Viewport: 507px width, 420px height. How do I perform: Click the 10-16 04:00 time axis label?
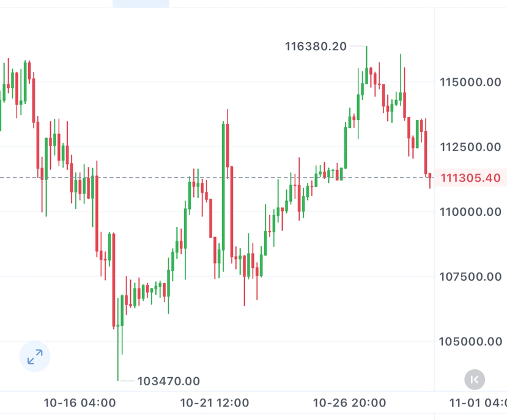80,403
